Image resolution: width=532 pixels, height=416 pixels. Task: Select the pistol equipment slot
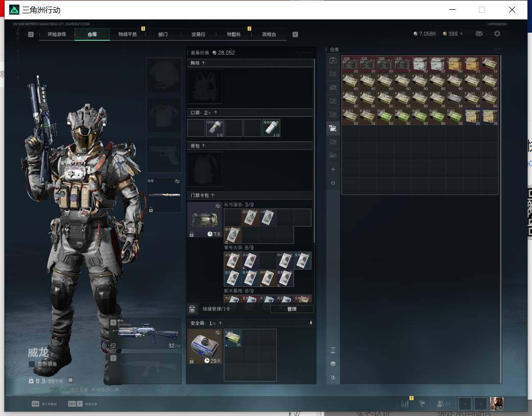pyautogui.click(x=164, y=155)
